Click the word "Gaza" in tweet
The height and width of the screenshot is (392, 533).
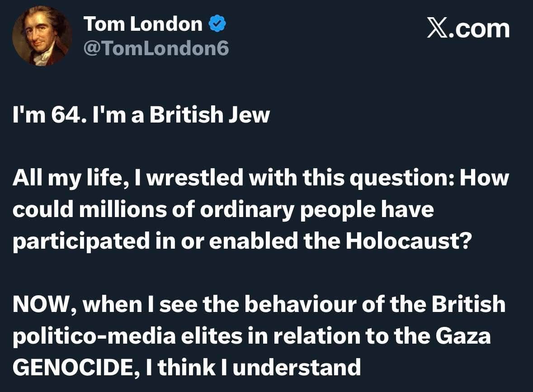point(463,336)
